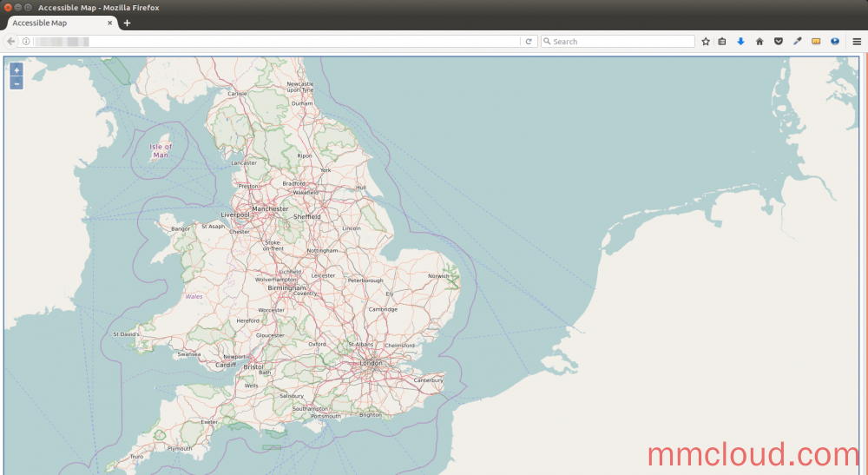Screen dimensions: 868x475
Task: Click the Swansea label on map
Action: point(188,354)
